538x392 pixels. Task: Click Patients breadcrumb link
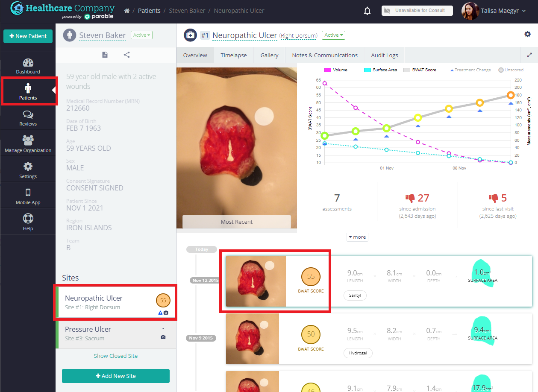click(x=149, y=10)
